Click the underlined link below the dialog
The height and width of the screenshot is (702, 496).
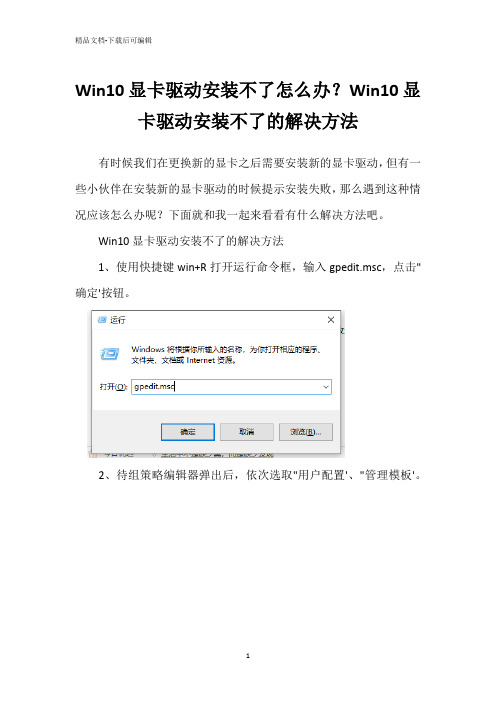coord(217,454)
